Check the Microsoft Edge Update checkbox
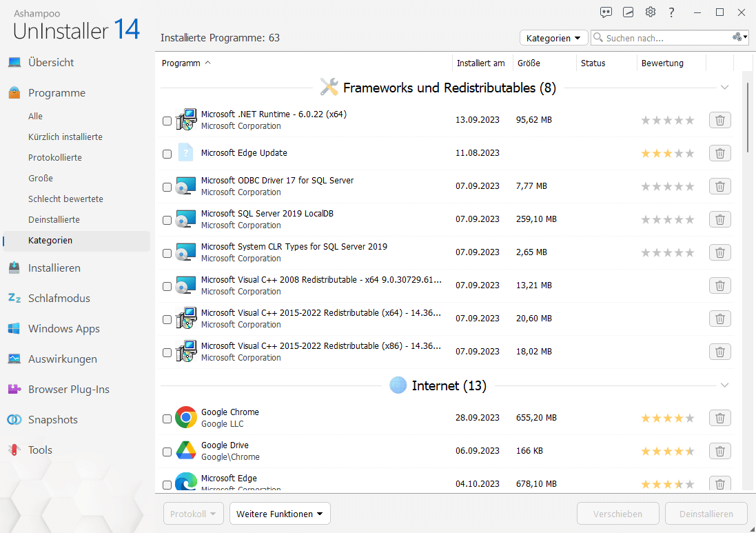Image resolution: width=756 pixels, height=533 pixels. [x=167, y=154]
